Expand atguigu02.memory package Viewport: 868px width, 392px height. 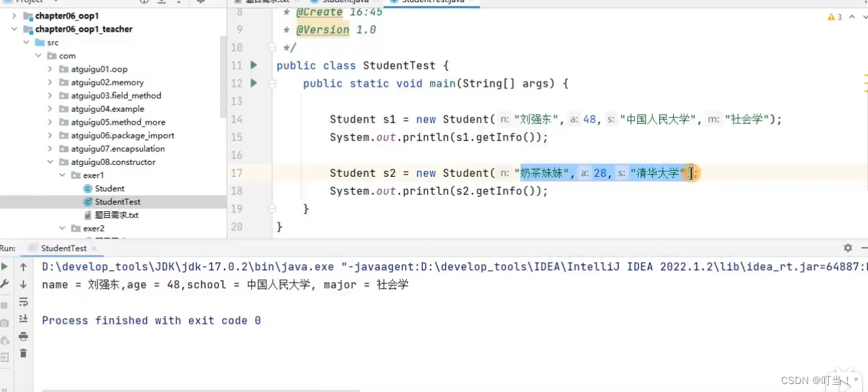click(x=50, y=82)
